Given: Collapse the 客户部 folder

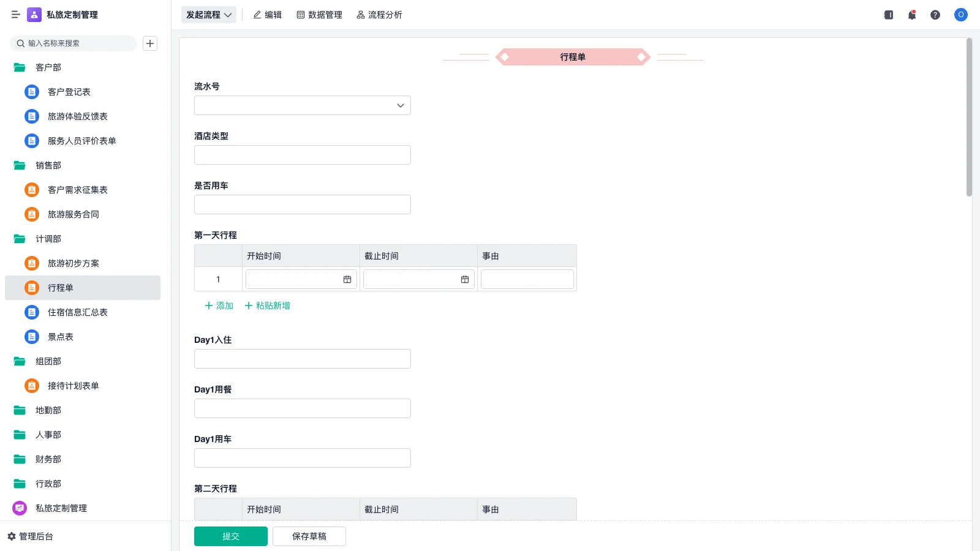Looking at the screenshot, I should coord(20,67).
